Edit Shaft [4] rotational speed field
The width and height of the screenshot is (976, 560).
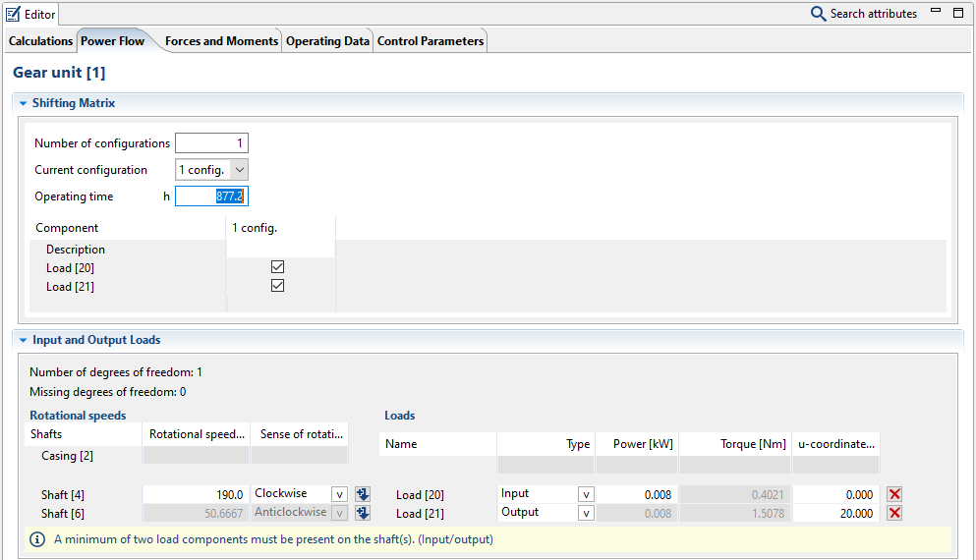196,494
